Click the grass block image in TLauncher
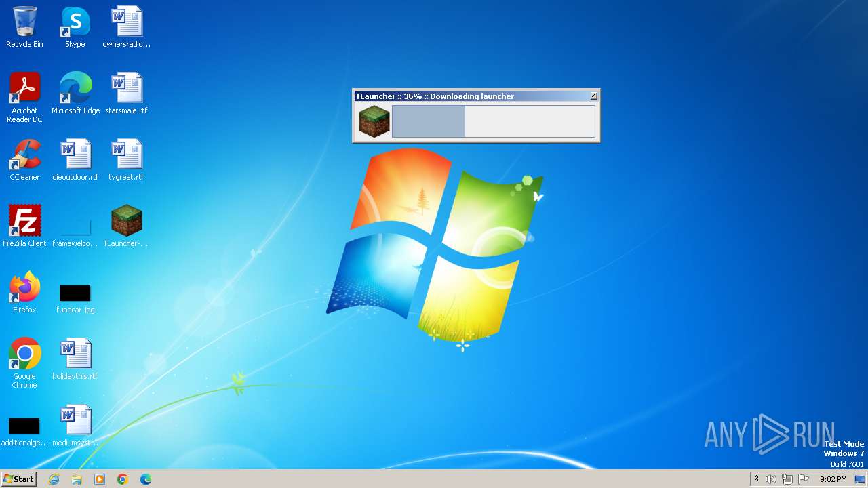The height and width of the screenshot is (488, 868). pyautogui.click(x=374, y=121)
